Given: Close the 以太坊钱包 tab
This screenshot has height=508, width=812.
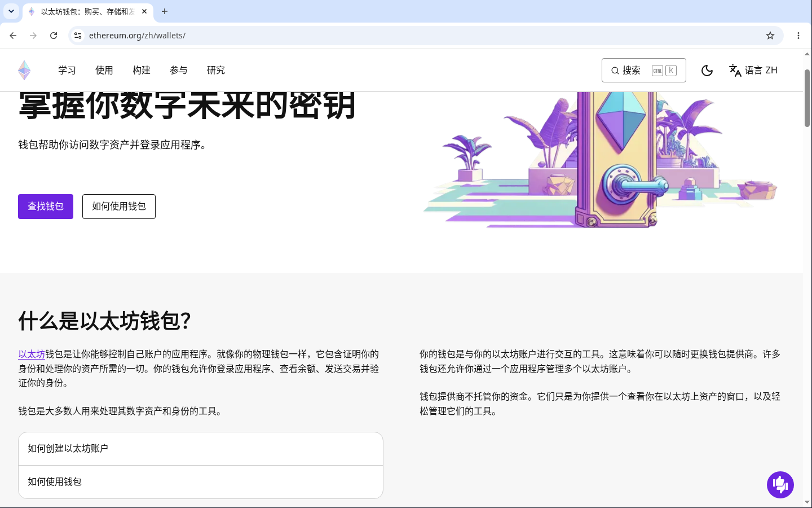Looking at the screenshot, I should click(144, 11).
